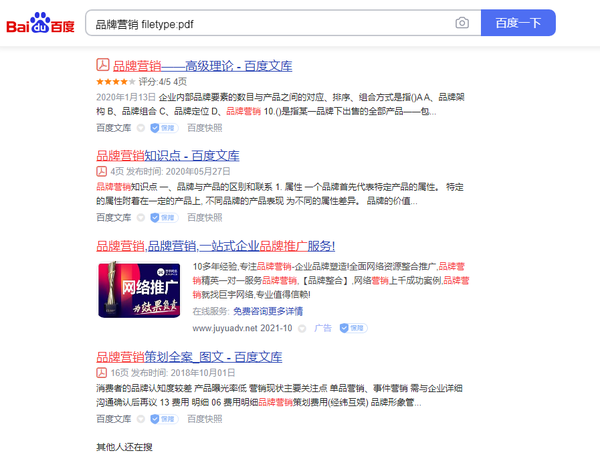Click the 在线服务: label in ad
This screenshot has width=600, height=459.
pos(211,311)
